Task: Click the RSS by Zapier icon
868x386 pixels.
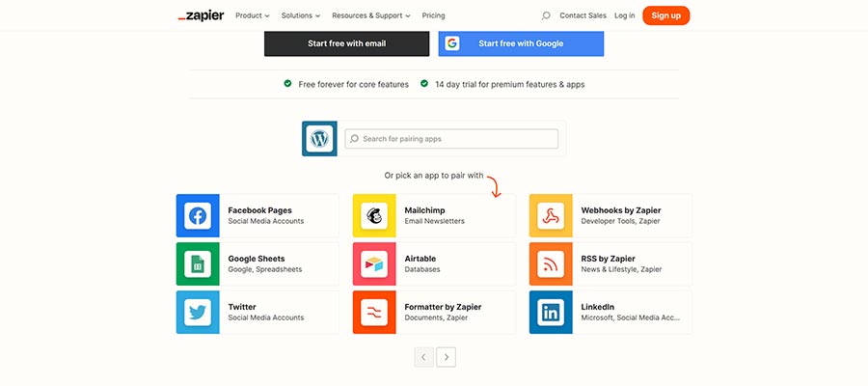Action: click(551, 263)
